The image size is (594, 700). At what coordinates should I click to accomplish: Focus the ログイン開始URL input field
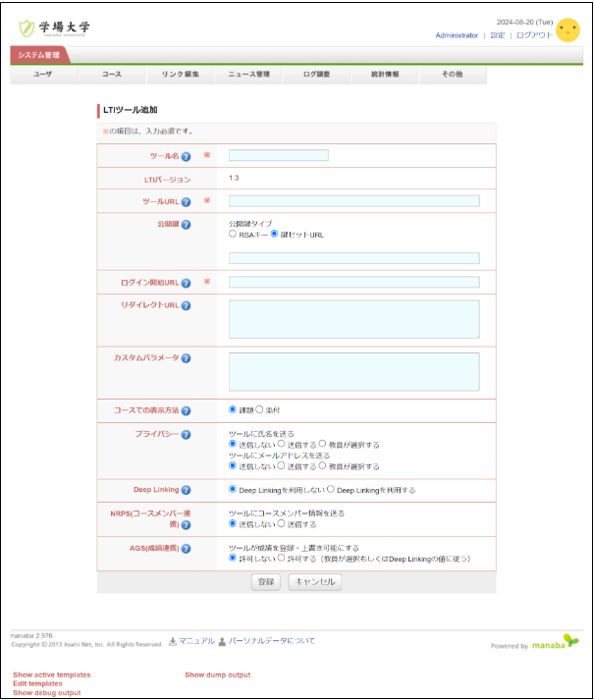(354, 282)
